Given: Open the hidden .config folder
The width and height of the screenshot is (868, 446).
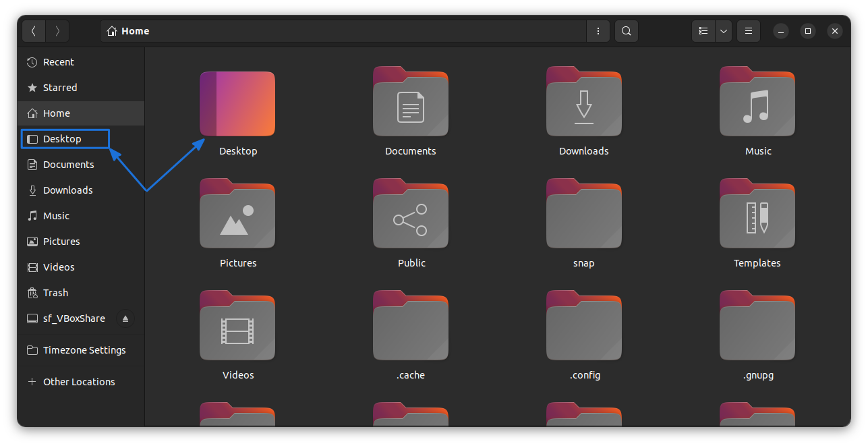Looking at the screenshot, I should point(584,325).
